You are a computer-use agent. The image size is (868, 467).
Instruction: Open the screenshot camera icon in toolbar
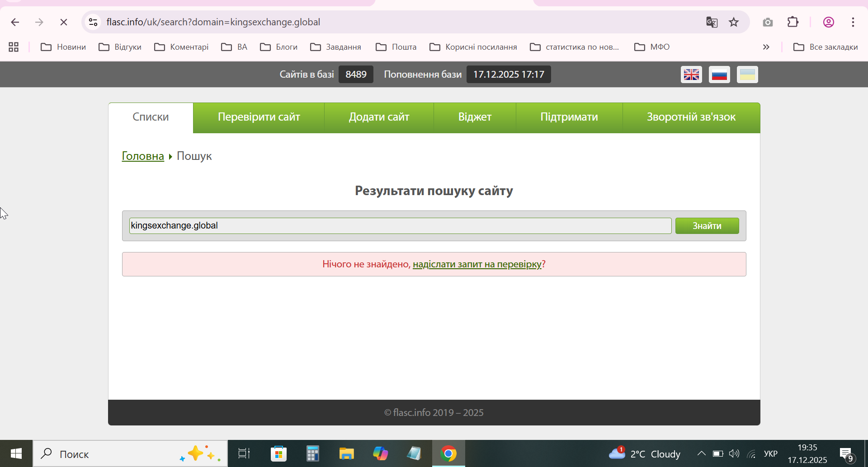pyautogui.click(x=768, y=22)
